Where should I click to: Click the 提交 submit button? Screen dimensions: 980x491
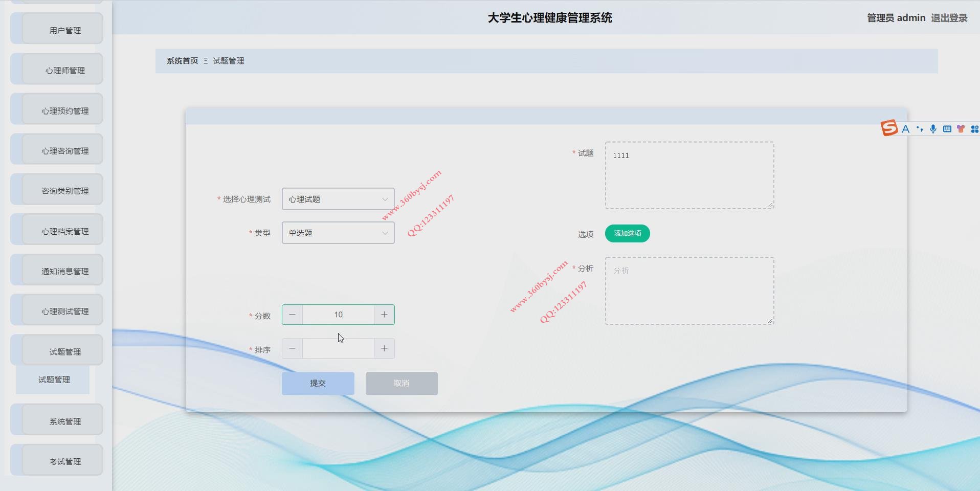318,383
